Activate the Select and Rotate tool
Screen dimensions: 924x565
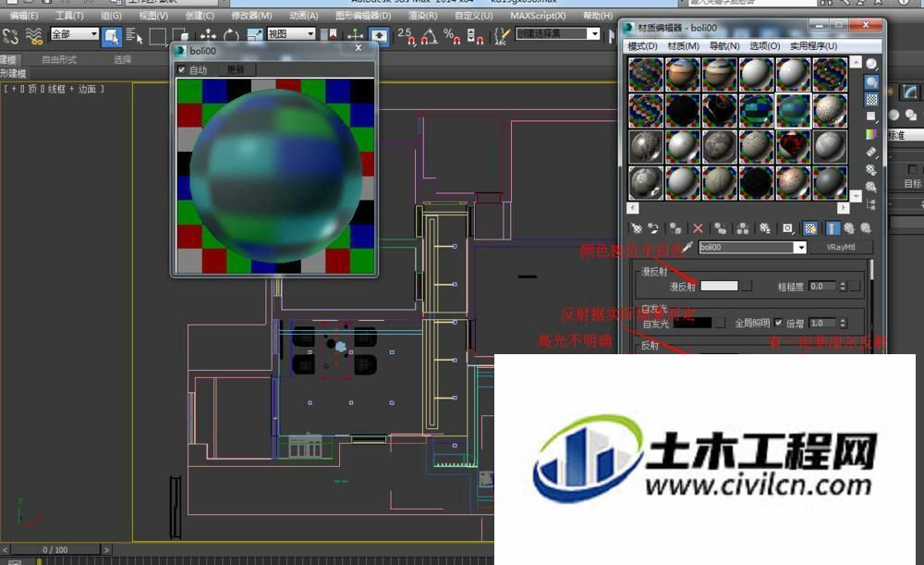pyautogui.click(x=231, y=37)
